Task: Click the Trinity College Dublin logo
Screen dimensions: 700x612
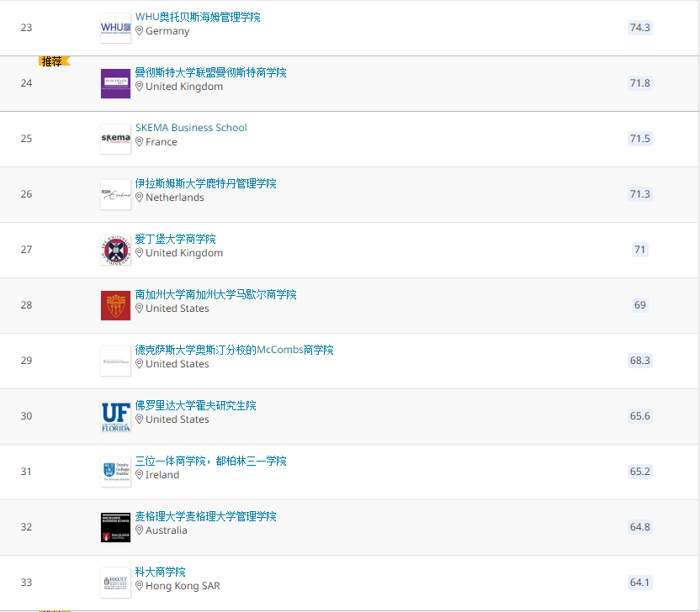Action: [x=115, y=472]
